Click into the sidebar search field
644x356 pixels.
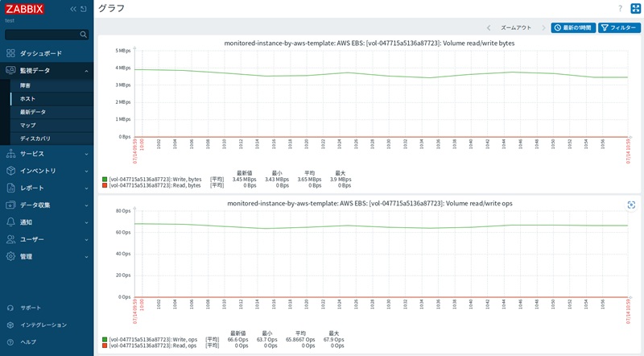click(x=43, y=35)
